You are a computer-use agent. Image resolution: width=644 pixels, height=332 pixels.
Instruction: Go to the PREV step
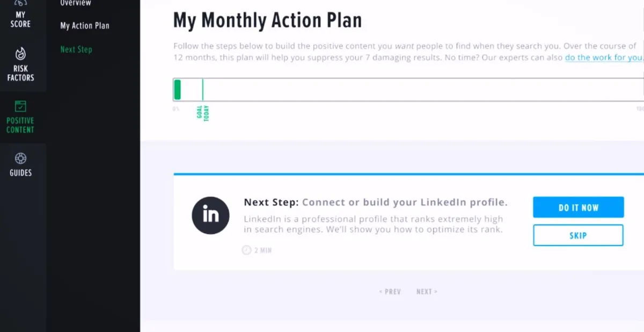(390, 292)
